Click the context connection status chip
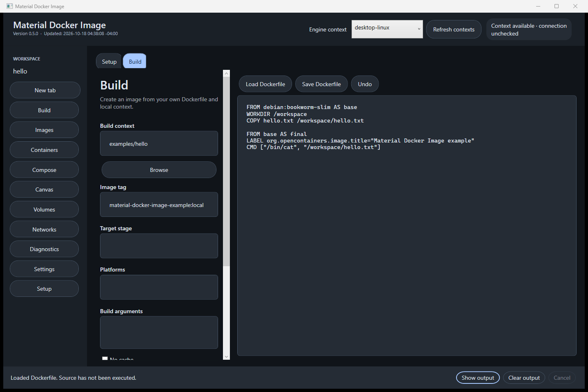The width and height of the screenshot is (588, 392). tap(529, 29)
